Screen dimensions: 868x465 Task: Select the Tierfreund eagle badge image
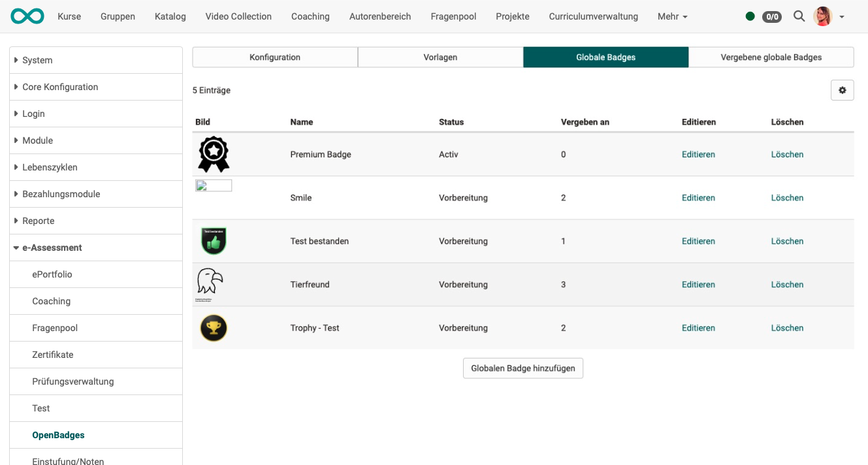pos(211,283)
